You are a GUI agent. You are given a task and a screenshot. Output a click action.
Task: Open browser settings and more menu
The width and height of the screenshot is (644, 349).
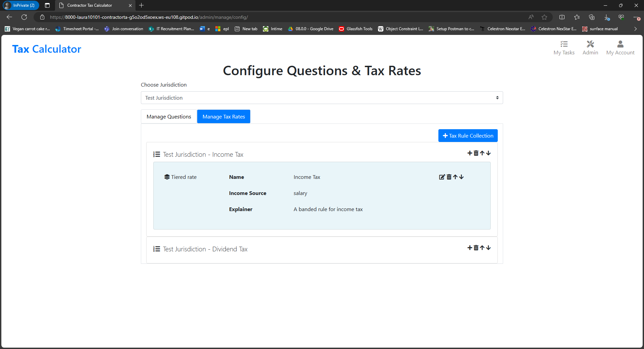(636, 17)
